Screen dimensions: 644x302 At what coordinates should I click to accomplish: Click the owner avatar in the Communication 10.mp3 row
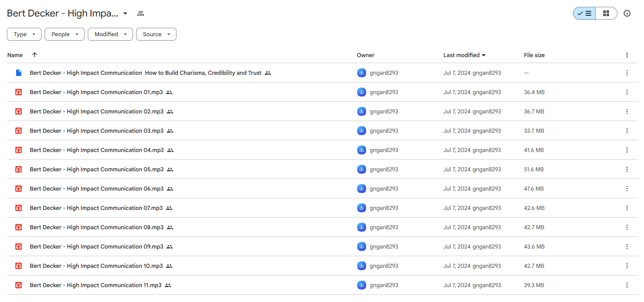click(x=362, y=266)
